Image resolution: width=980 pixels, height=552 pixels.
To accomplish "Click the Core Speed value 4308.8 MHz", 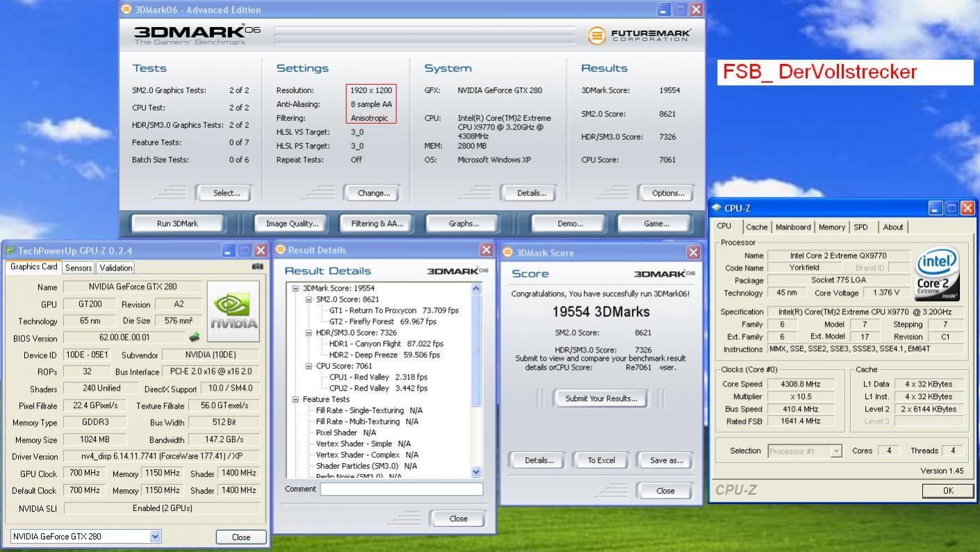I will [799, 384].
